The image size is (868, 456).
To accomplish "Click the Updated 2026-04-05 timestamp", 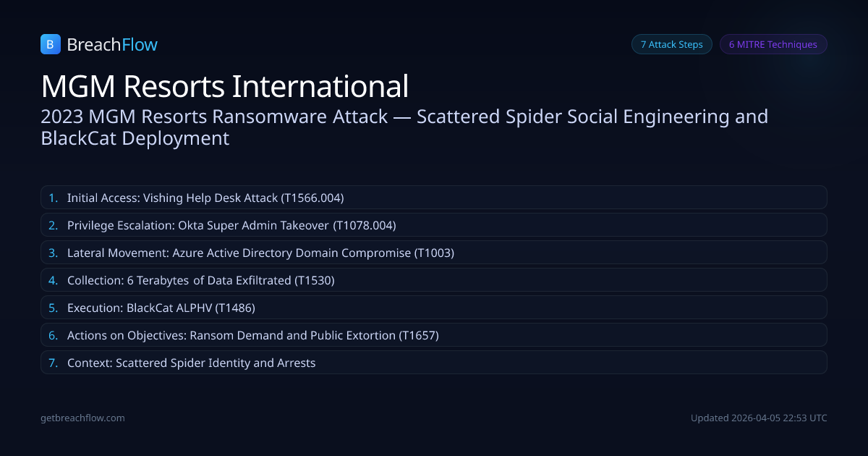I will point(758,418).
